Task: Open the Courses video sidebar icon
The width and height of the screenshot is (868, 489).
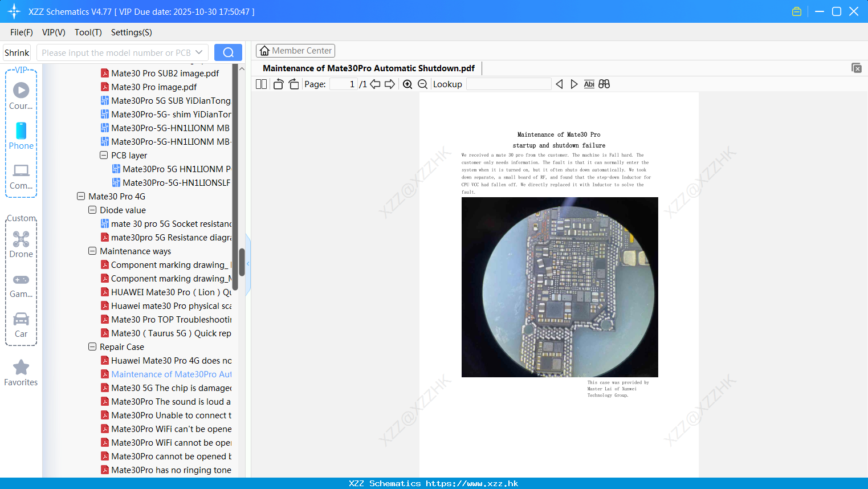Action: pos(21,90)
